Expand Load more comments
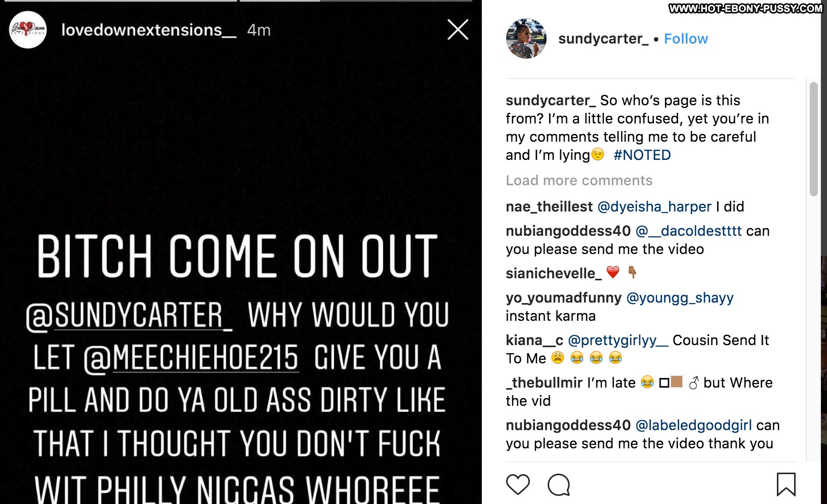827x504 pixels. (x=578, y=181)
